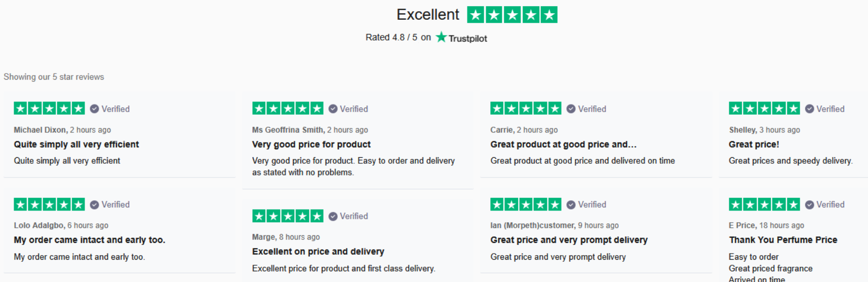Viewport: 868px width, 282px height.
Task: Click the overall Excellent five-star rating
Action: pos(512,15)
